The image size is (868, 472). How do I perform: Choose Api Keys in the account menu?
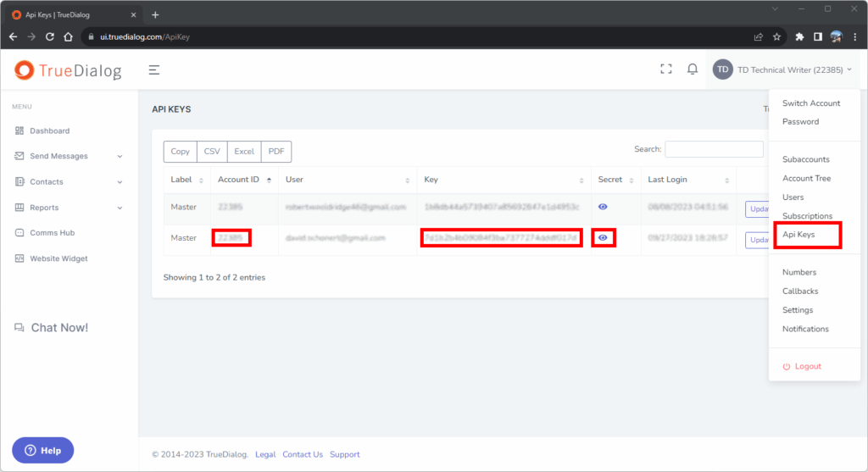pyautogui.click(x=798, y=235)
